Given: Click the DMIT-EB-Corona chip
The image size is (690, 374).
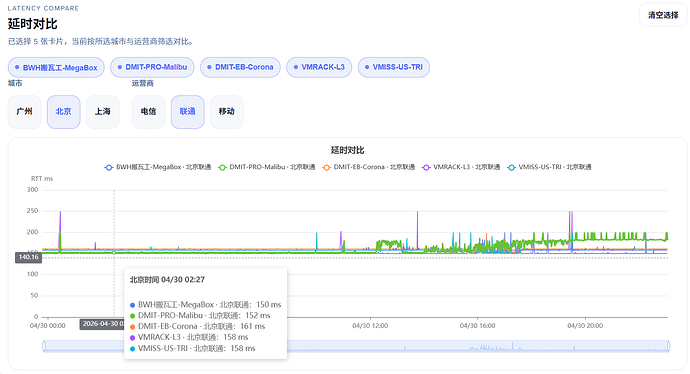Looking at the screenshot, I should pyautogui.click(x=240, y=67).
